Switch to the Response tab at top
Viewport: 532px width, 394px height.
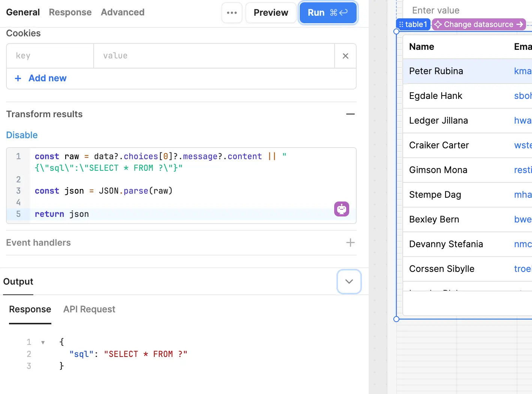coord(70,12)
